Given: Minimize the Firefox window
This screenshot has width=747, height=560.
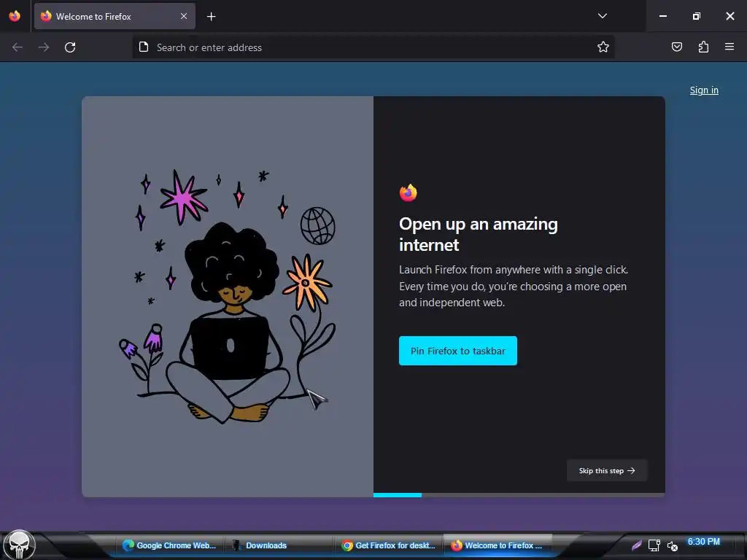Looking at the screenshot, I should 662,16.
